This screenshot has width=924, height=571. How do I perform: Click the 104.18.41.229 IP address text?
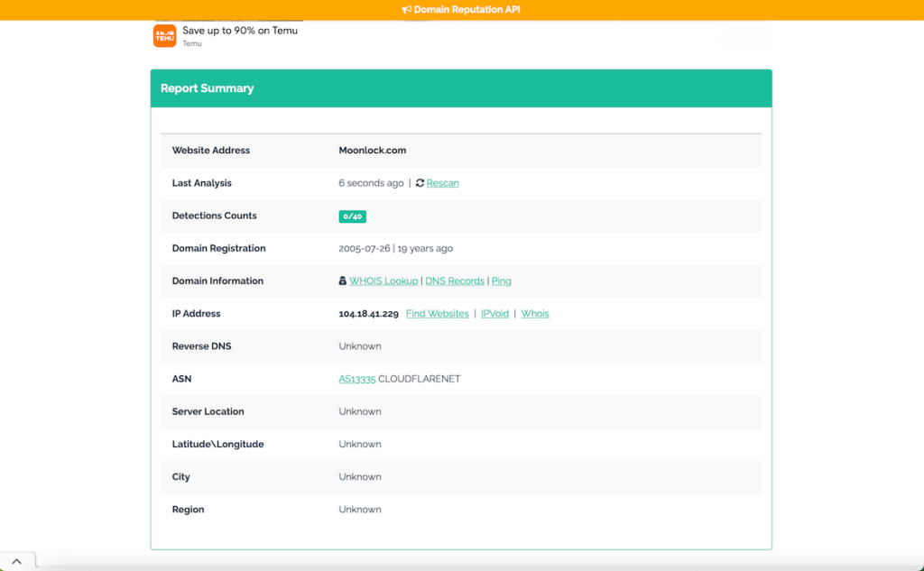pyautogui.click(x=368, y=314)
